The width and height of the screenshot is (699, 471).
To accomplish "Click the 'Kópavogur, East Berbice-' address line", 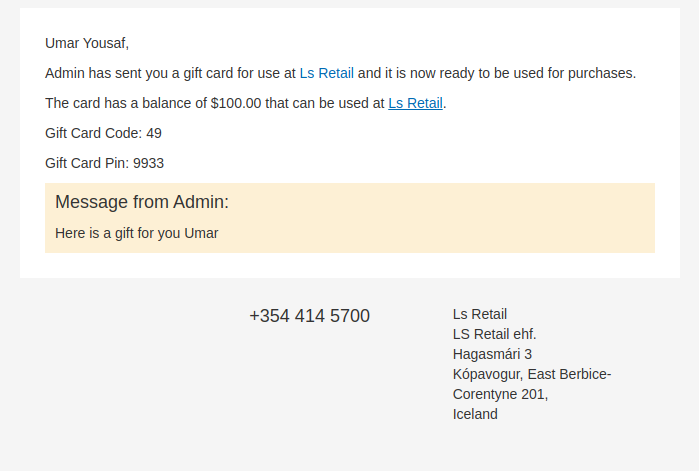I will [x=532, y=374].
